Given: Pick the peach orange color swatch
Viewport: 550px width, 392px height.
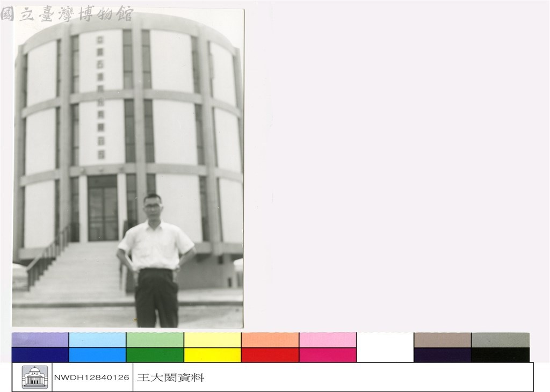Looking at the screenshot, I should [x=270, y=340].
